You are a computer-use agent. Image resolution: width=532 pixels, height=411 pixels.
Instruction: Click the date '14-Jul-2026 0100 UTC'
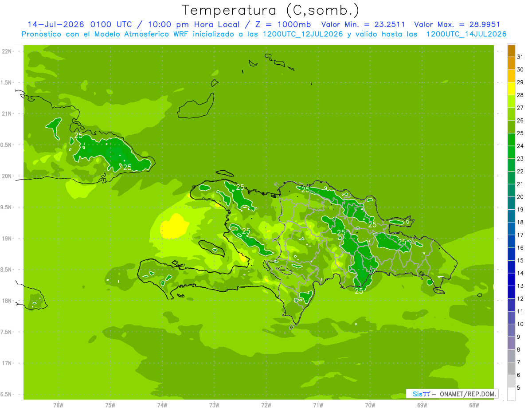tap(78, 24)
